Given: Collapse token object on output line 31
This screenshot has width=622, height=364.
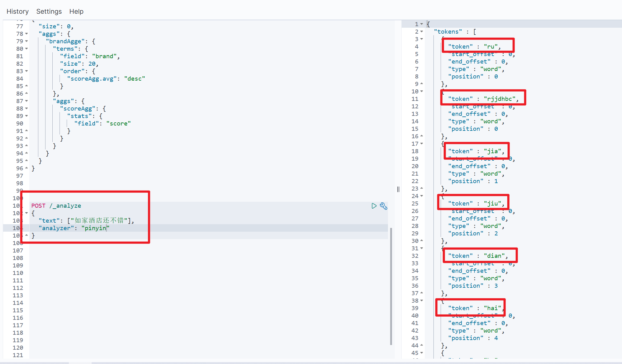Looking at the screenshot, I should tap(422, 248).
